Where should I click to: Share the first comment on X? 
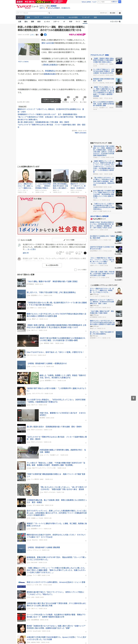click(85, 253)
